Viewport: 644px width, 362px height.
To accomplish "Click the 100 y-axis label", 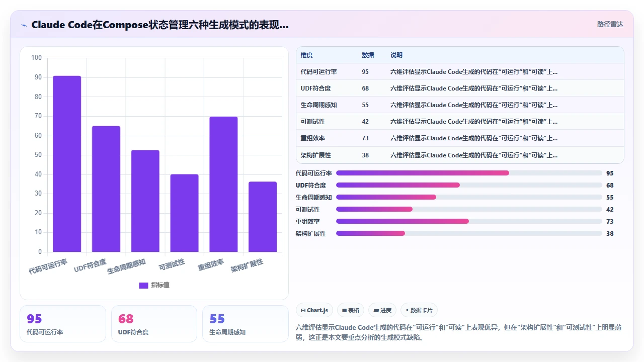I will [x=37, y=58].
